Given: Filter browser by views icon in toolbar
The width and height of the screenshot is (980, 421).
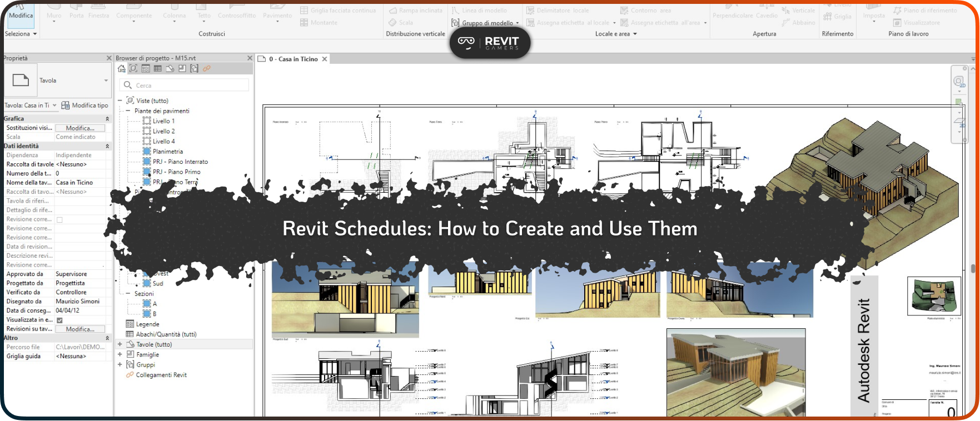Looking at the screenshot, I should 133,69.
